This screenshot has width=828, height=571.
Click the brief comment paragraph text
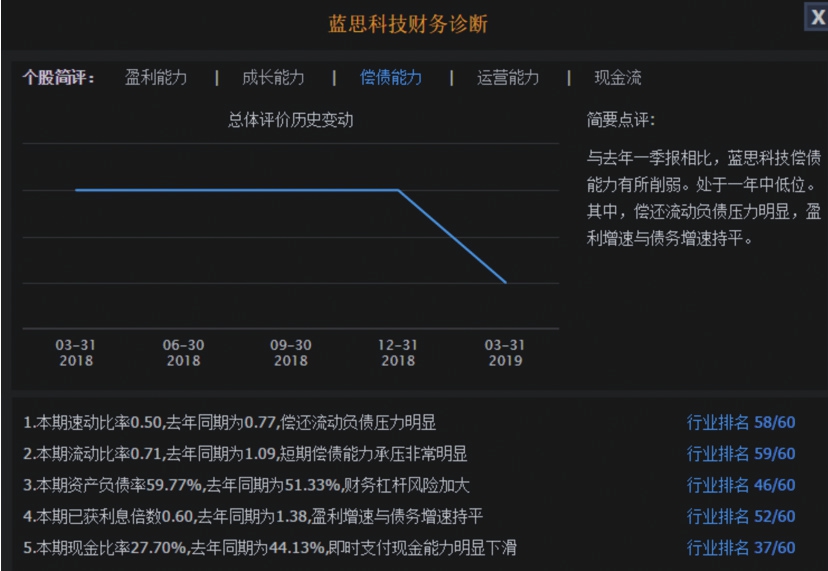(704, 198)
